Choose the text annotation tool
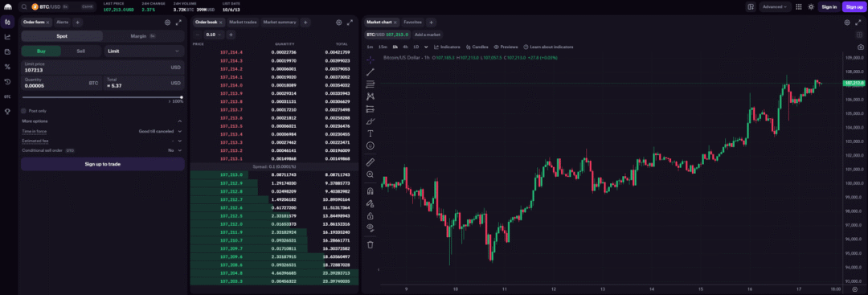This screenshot has width=868, height=295. click(x=371, y=133)
